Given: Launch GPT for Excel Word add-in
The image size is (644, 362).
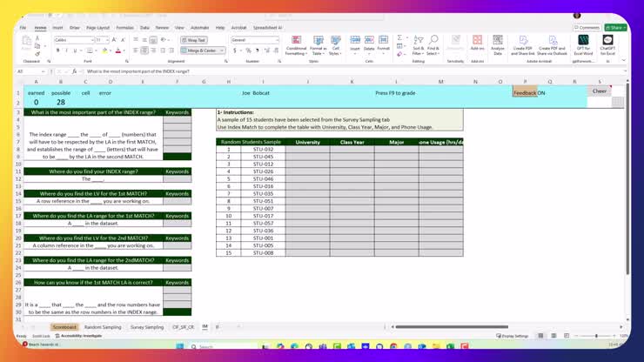Looking at the screenshot, I should click(583, 45).
